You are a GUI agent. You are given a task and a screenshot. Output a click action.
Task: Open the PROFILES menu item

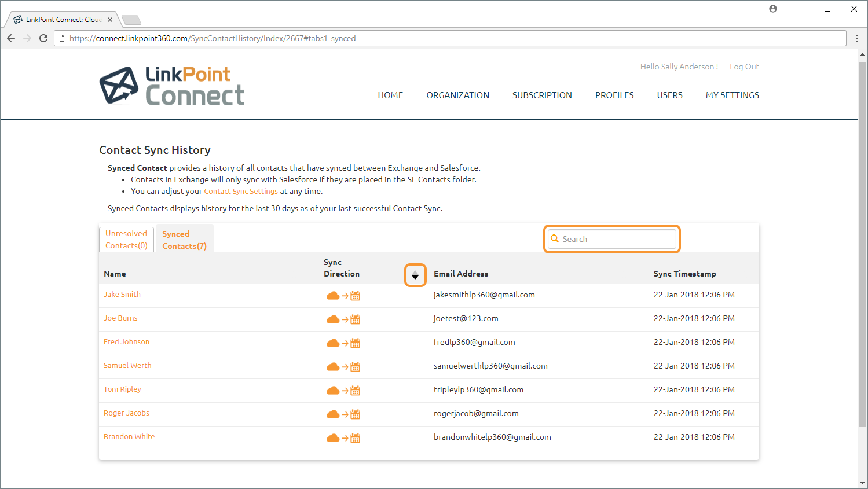(614, 95)
